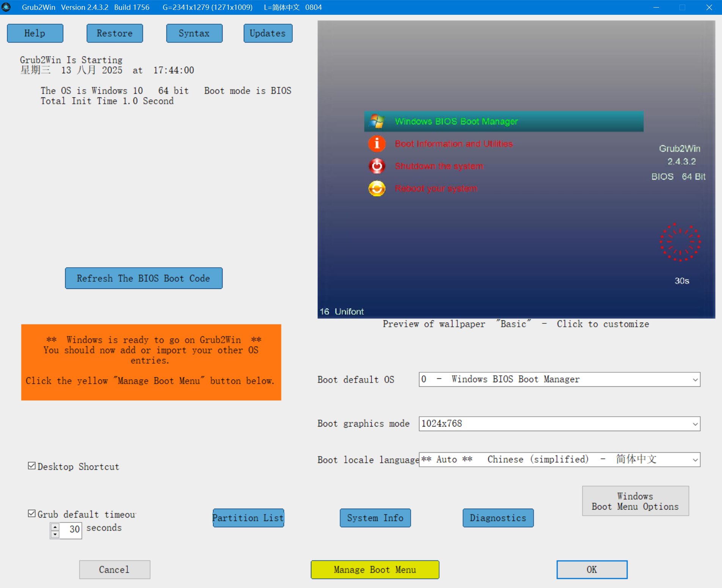Viewport: 722px width, 588px height.
Task: Check for Updates
Action: (268, 33)
